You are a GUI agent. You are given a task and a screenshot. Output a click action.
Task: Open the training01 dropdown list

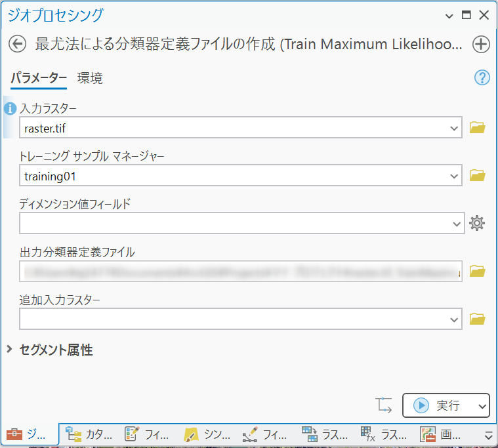pyautogui.click(x=455, y=176)
